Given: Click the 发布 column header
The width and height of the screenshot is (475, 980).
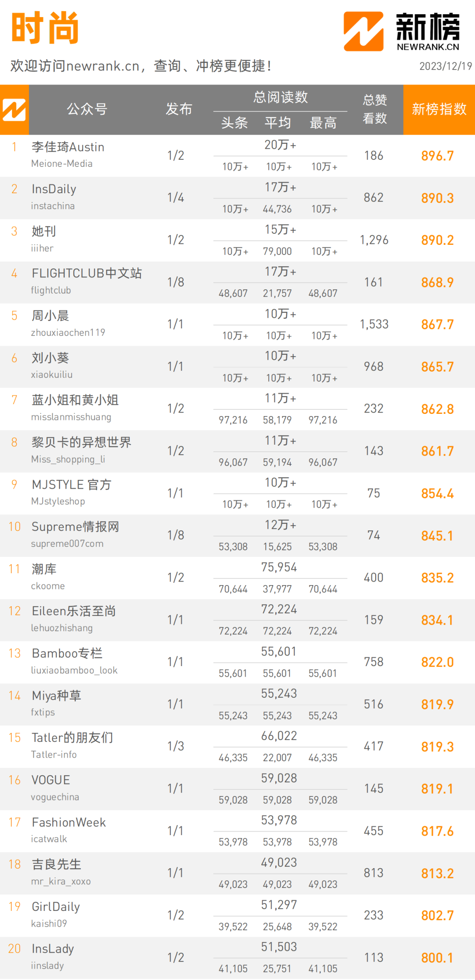Looking at the screenshot, I should pyautogui.click(x=179, y=109).
